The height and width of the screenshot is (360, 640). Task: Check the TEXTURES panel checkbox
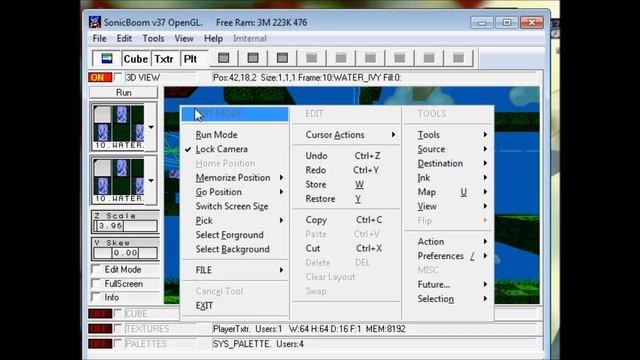tap(118, 329)
